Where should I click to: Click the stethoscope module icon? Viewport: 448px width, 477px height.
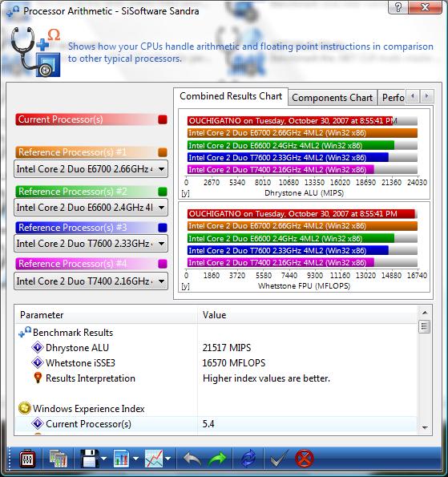pos(35,51)
